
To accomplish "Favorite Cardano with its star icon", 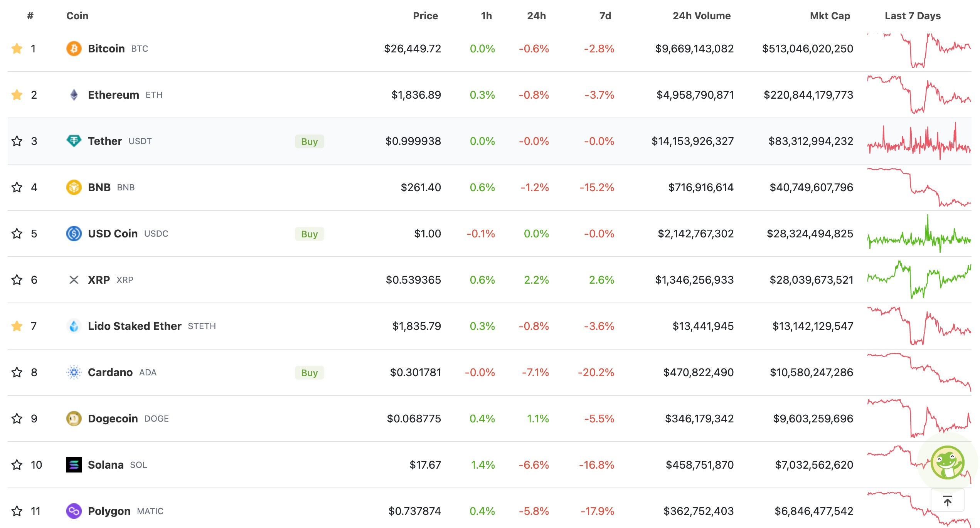I will pyautogui.click(x=17, y=372).
